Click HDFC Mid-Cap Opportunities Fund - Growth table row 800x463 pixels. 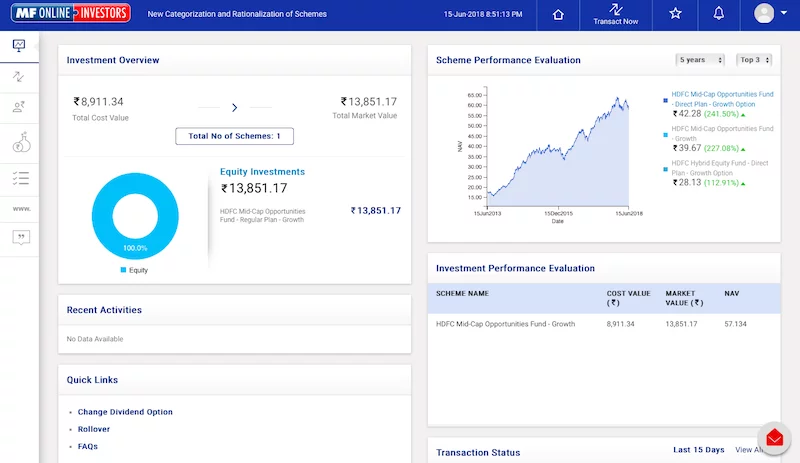[604, 324]
